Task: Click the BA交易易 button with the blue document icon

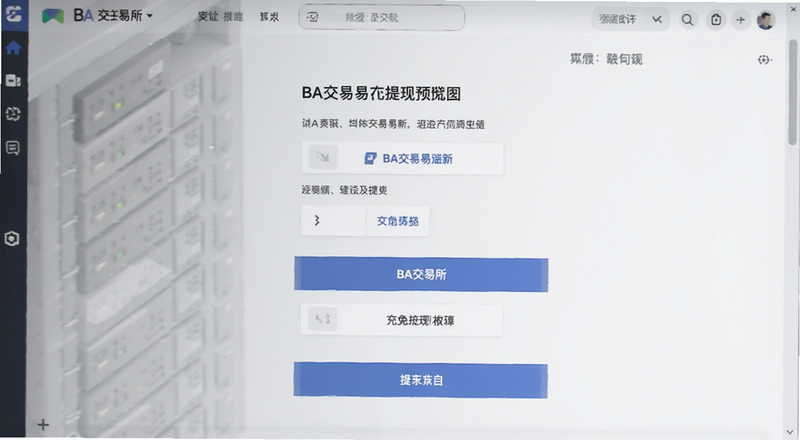Action: 403,158
